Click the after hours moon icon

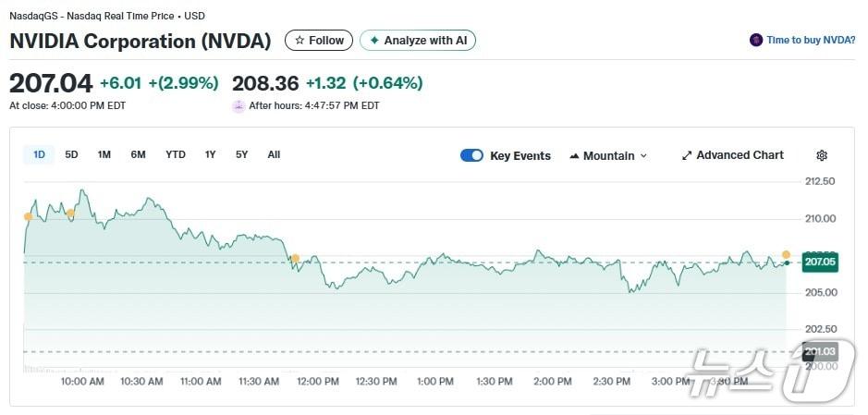(238, 105)
